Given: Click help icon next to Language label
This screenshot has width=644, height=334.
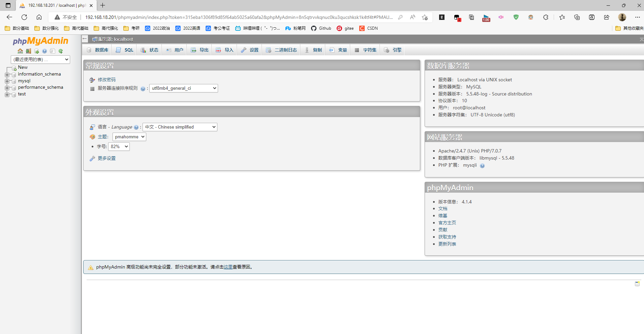Looking at the screenshot, I should click(x=136, y=127).
